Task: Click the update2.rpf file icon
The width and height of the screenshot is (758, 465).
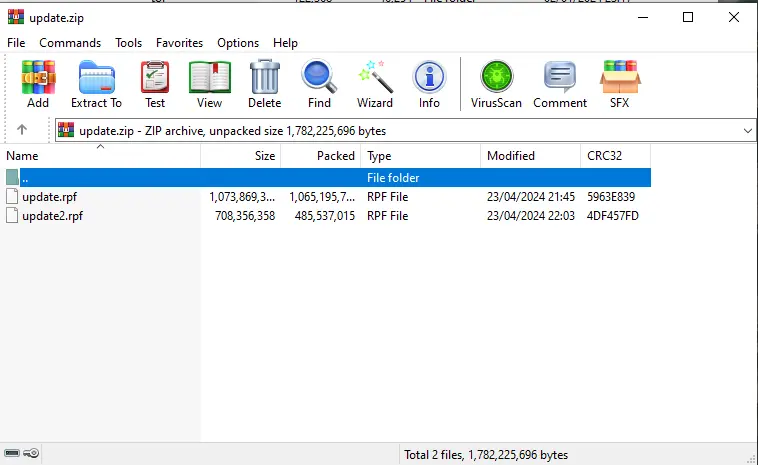Action: point(12,216)
